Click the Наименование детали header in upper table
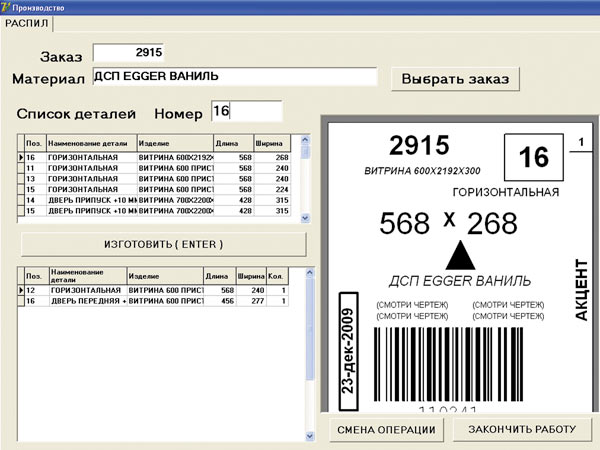600x450 pixels. (x=91, y=143)
